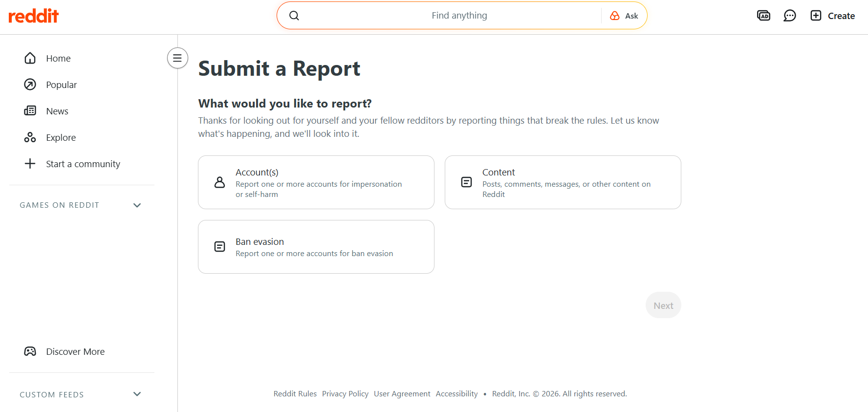Click the reddit logo
Screen dimensions: 868x412
tap(34, 16)
